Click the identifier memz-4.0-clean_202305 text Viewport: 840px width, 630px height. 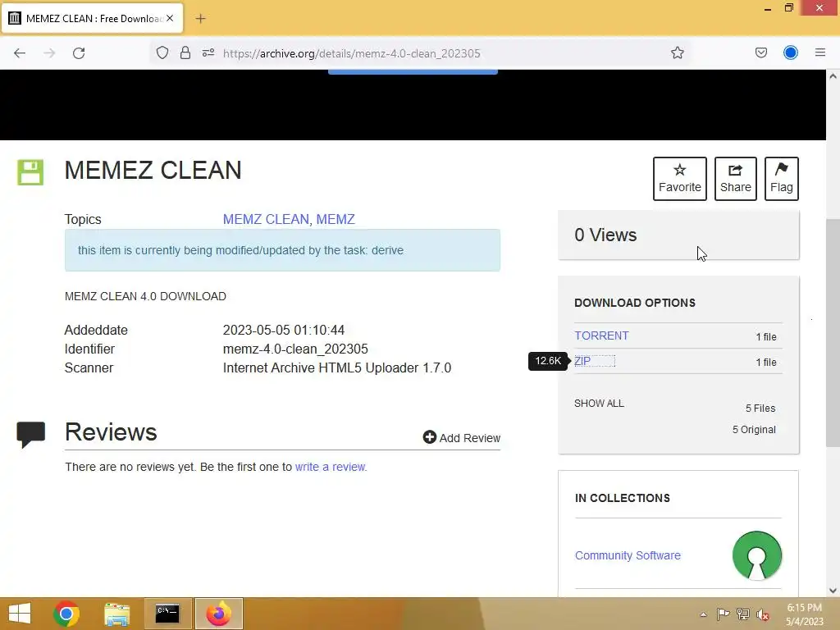point(295,349)
